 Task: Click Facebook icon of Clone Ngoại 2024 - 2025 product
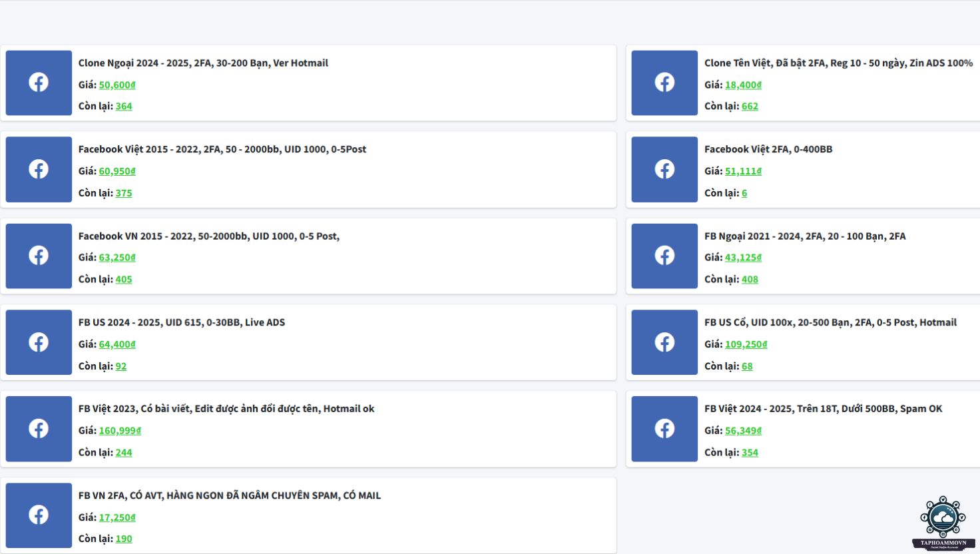pos(39,83)
